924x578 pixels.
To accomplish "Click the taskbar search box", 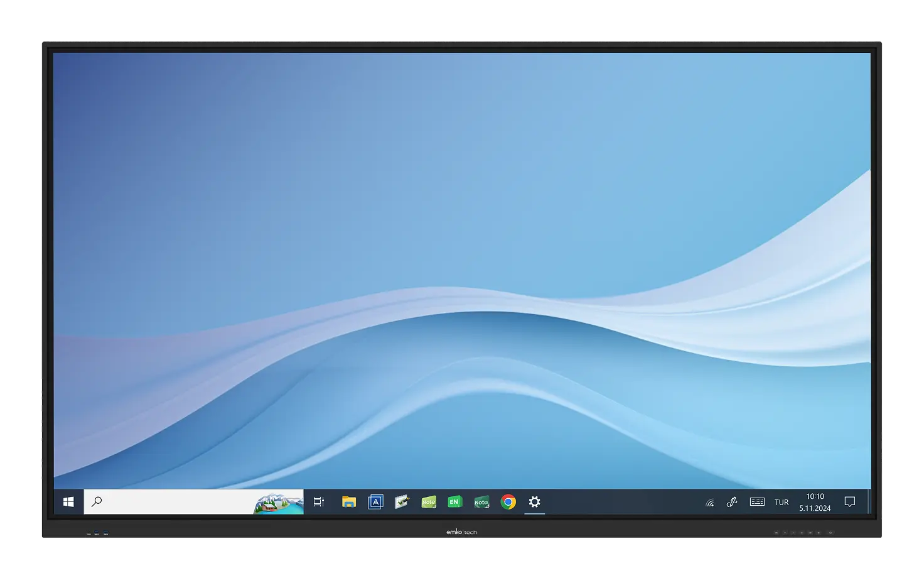I will tap(193, 502).
